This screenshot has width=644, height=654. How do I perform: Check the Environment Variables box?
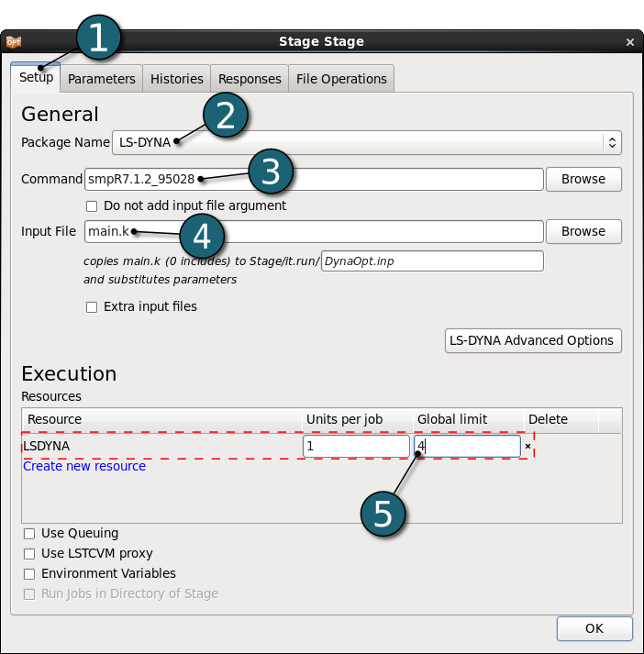29,573
